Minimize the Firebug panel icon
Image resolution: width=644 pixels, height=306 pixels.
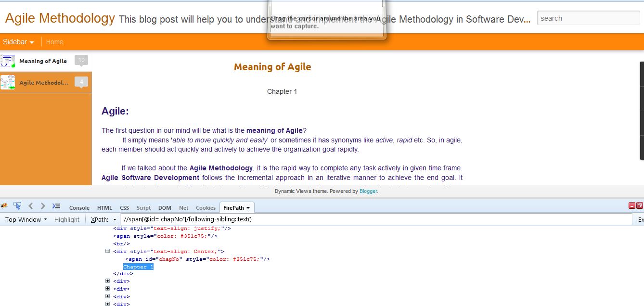click(632, 205)
